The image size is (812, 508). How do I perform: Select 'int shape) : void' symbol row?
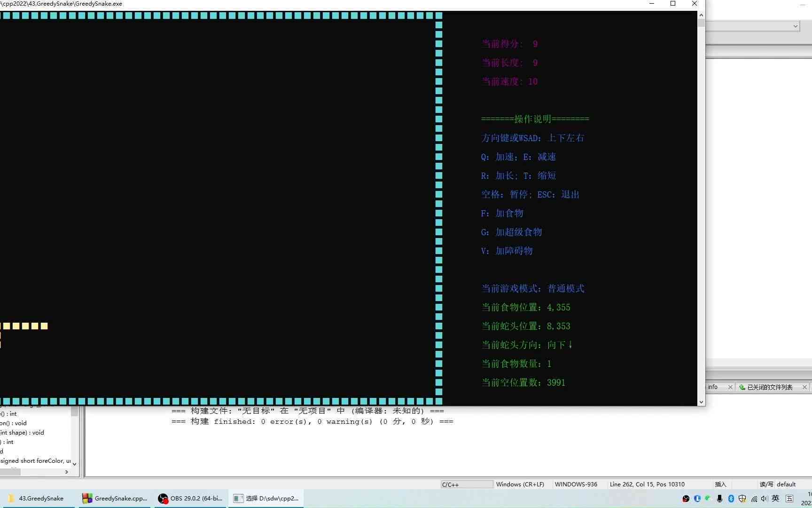pos(22,433)
